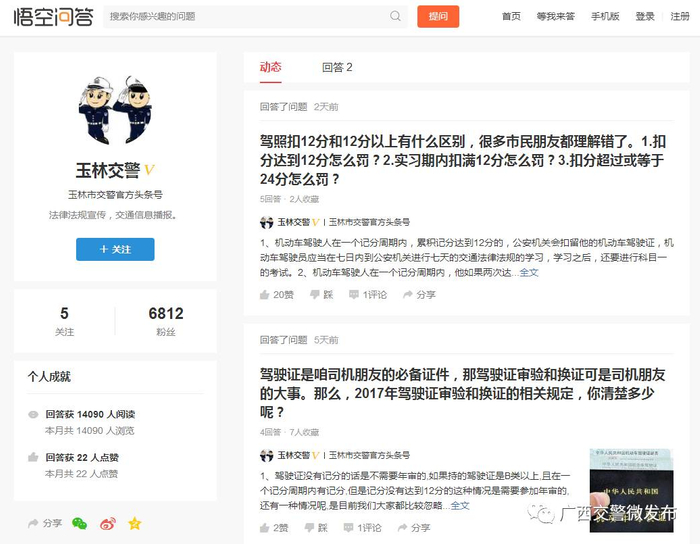The image size is (700, 544).
Task: Share the 驾照扣12分 answer
Action: point(419,295)
